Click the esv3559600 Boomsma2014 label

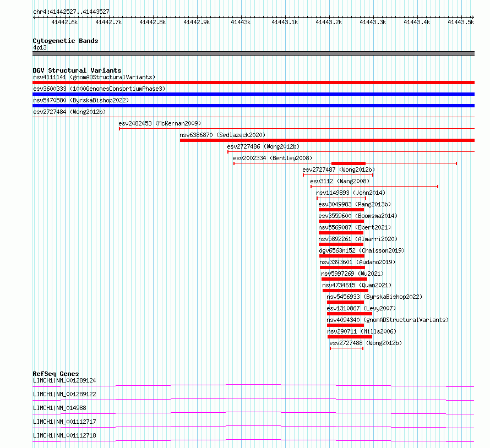coord(358,216)
